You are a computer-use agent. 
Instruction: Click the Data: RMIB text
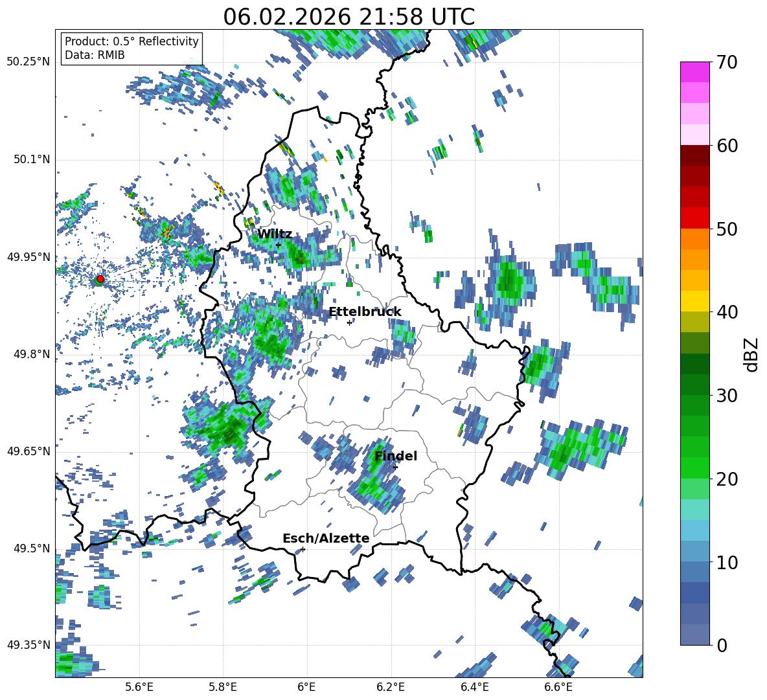(95, 55)
